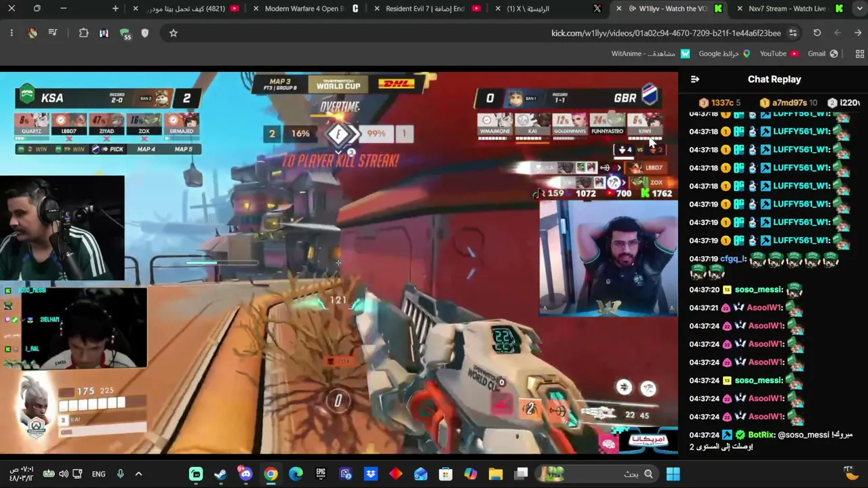Show hidden system tray icons
This screenshot has width=868, height=488.
[138, 474]
